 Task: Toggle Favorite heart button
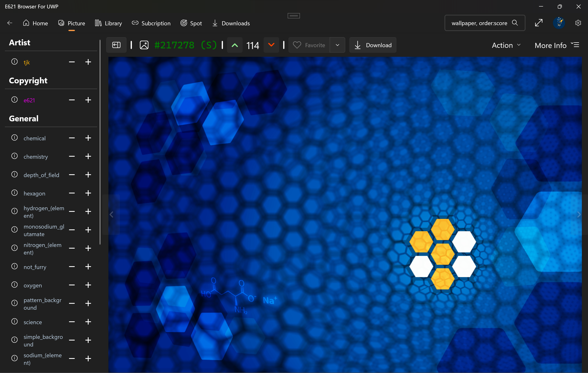(x=309, y=45)
